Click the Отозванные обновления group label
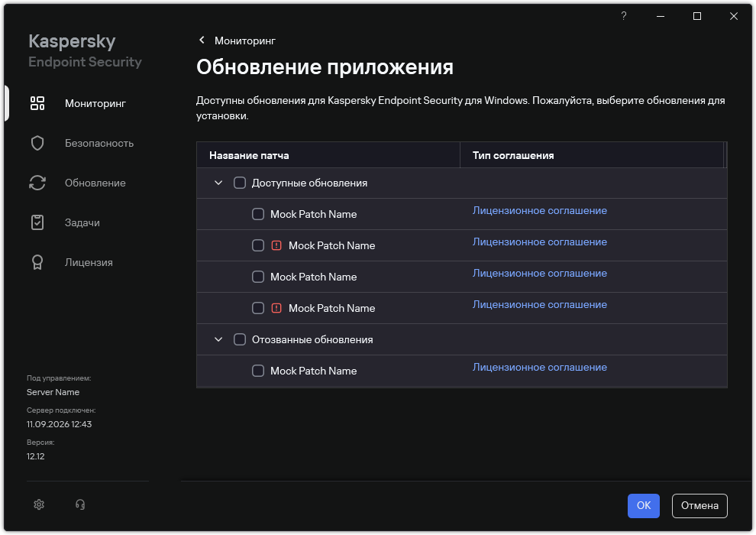The height and width of the screenshot is (535, 756). [312, 339]
